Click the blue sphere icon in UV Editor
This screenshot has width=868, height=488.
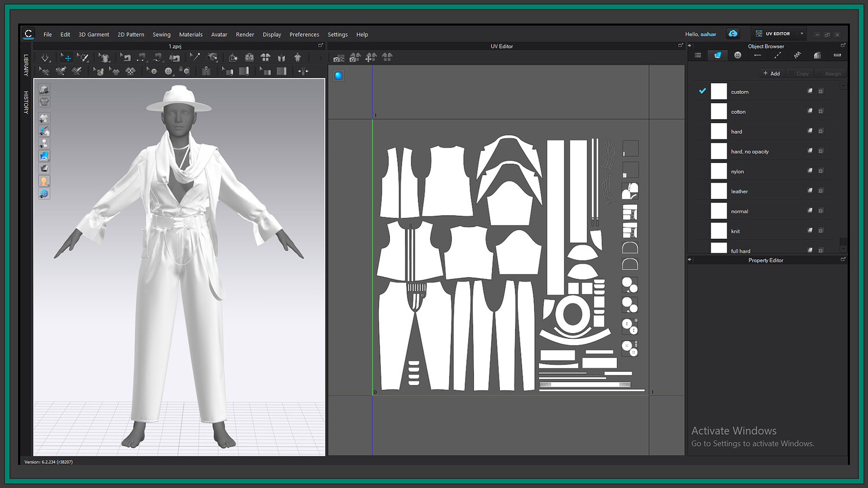339,75
